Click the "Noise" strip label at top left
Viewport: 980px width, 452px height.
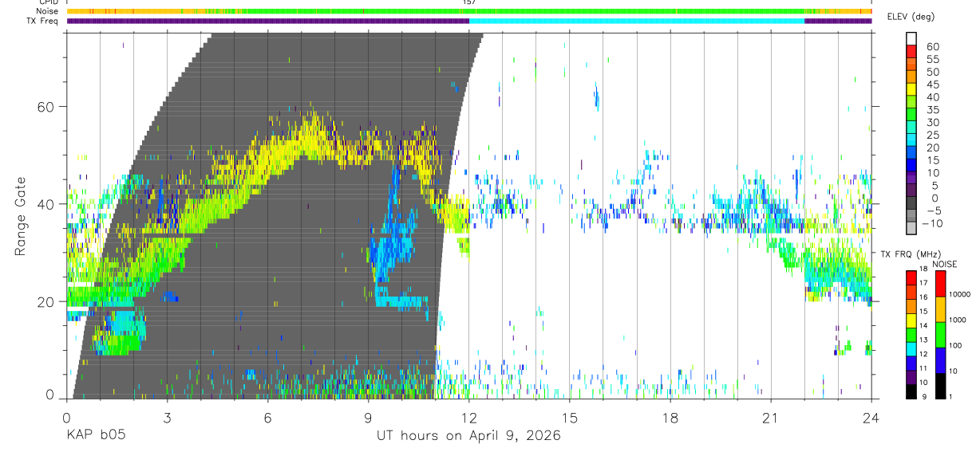47,11
